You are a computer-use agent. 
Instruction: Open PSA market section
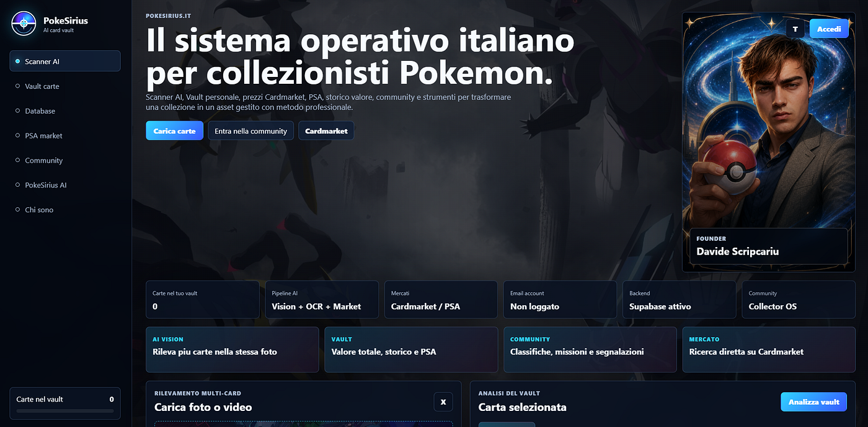65,135
